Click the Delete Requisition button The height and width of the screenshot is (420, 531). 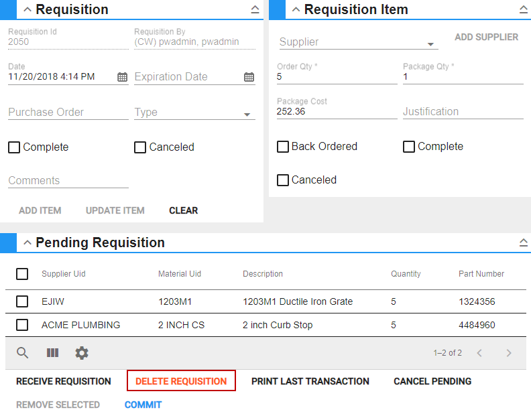coord(181,381)
